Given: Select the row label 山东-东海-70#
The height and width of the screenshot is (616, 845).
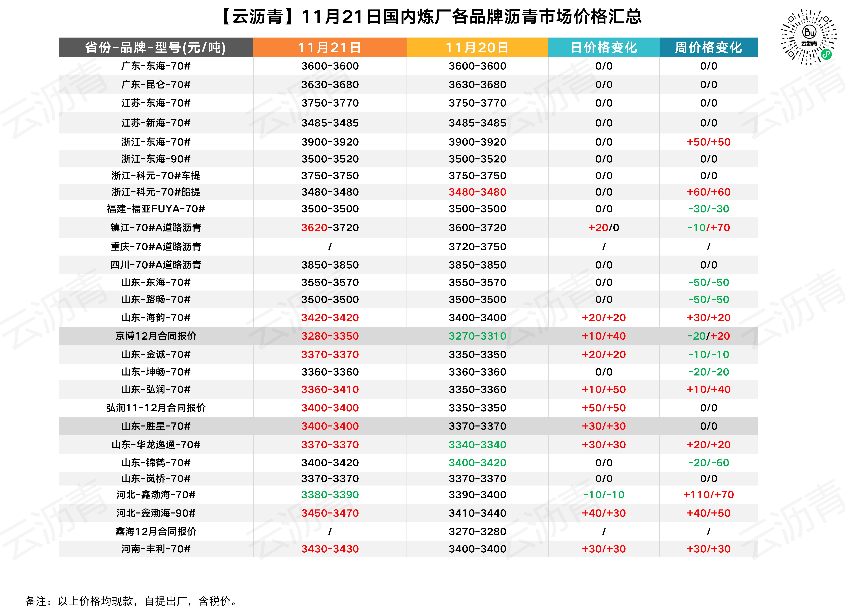Looking at the screenshot, I should (x=156, y=282).
